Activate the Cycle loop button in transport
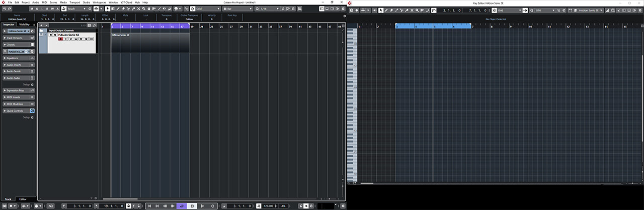The width and height of the screenshot is (644, 210). point(182,206)
